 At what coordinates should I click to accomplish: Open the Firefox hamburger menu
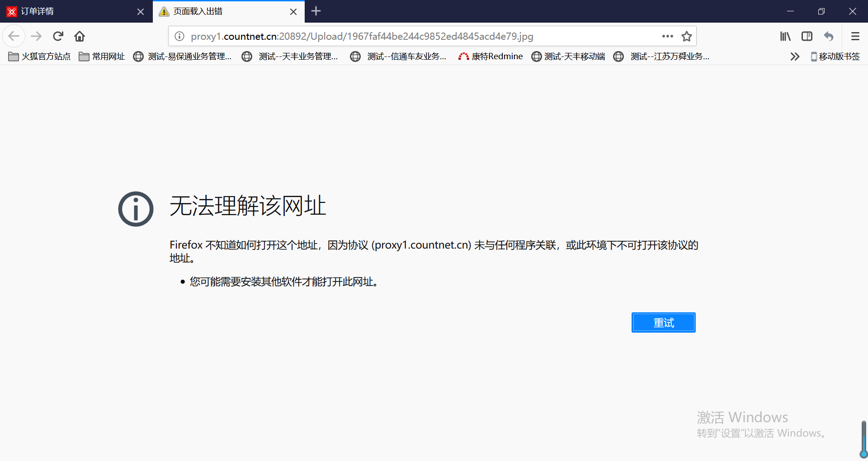(x=855, y=36)
